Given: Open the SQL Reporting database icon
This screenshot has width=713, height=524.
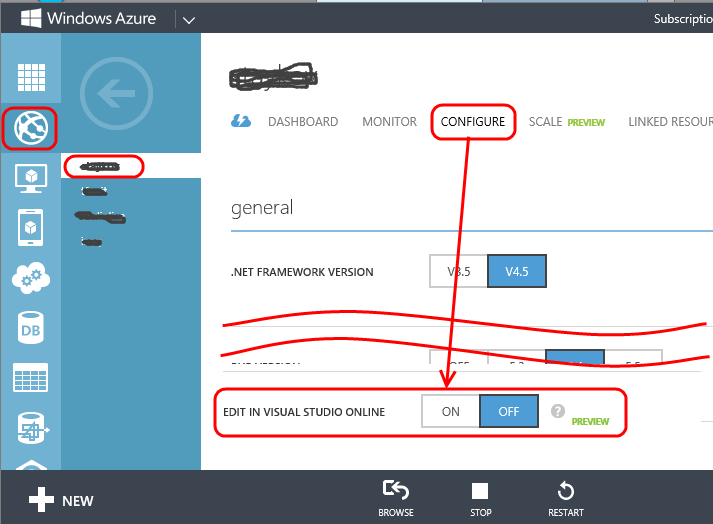Looking at the screenshot, I should (32, 428).
